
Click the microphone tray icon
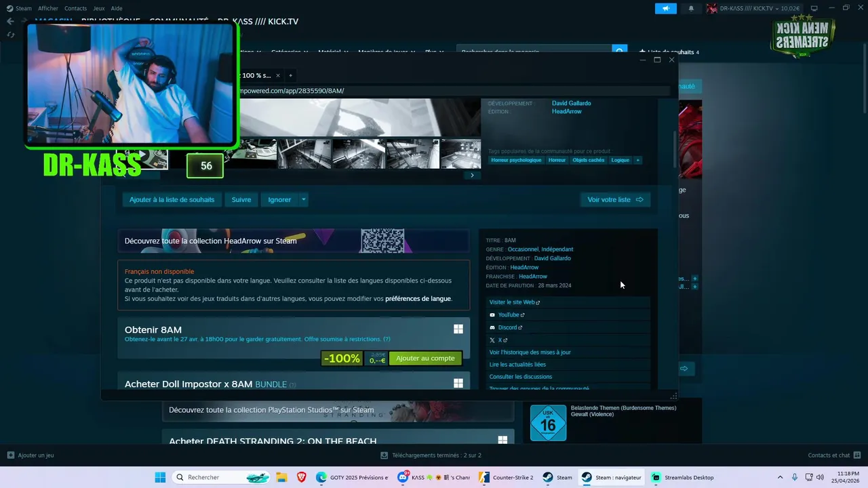pyautogui.click(x=795, y=477)
